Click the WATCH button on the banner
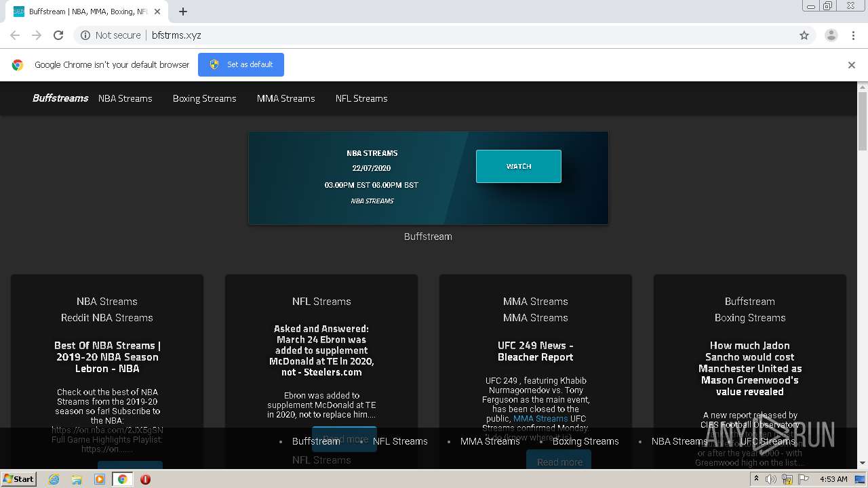 tap(519, 166)
